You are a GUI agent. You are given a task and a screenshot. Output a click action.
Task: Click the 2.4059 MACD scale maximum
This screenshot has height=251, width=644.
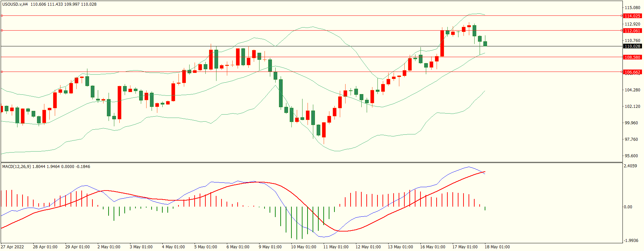pos(630,166)
